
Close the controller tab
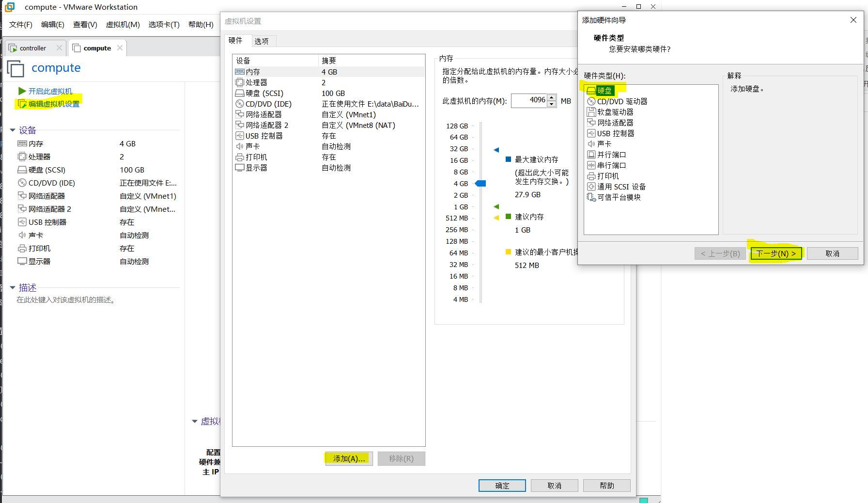pyautogui.click(x=59, y=48)
